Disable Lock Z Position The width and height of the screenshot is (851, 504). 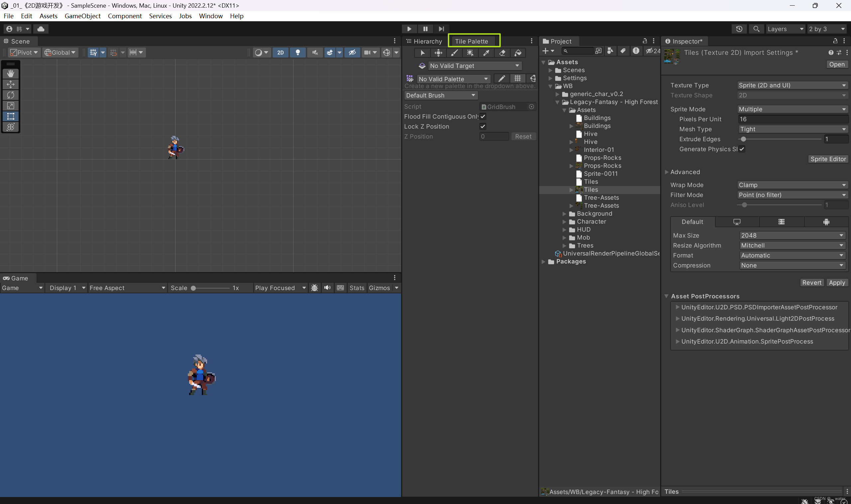coord(483,126)
